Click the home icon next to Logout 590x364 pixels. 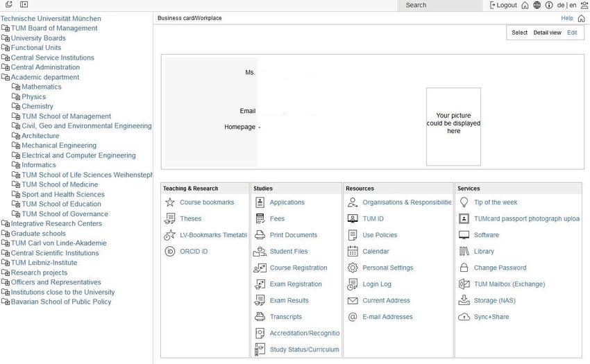point(525,6)
